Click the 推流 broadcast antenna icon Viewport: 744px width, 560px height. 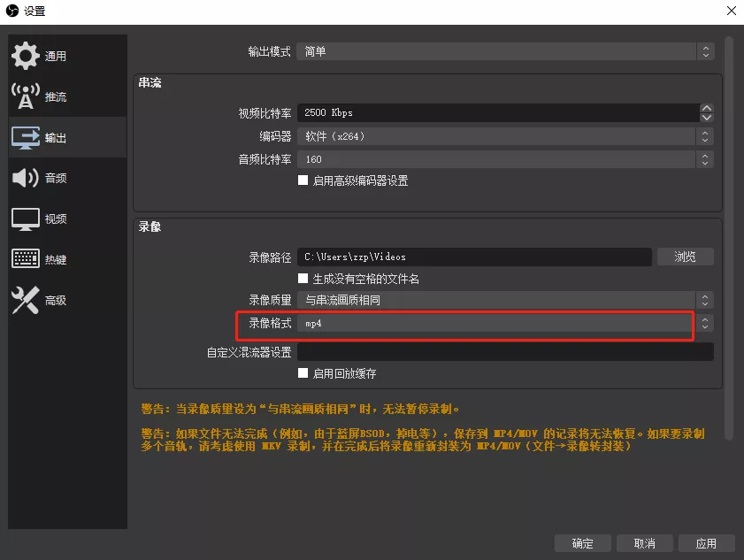point(25,96)
